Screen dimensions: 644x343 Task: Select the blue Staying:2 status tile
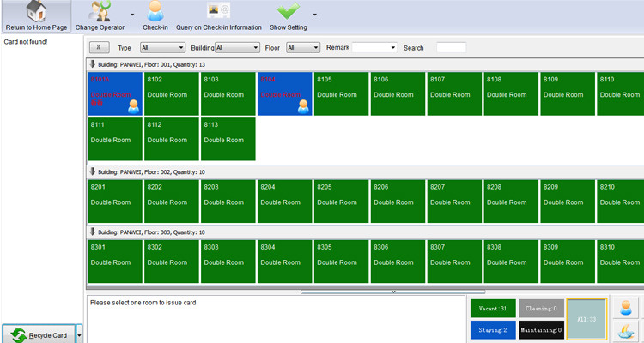[493, 330]
